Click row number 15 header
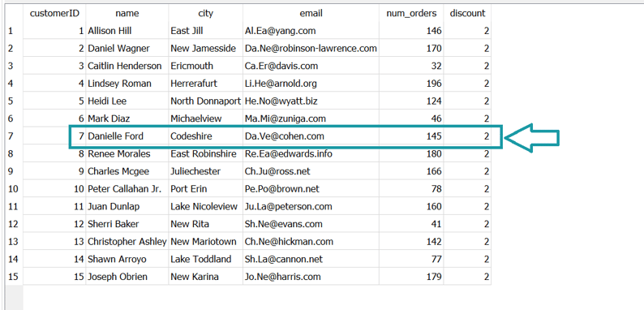Viewport: 644px width, 310px height. [x=13, y=276]
